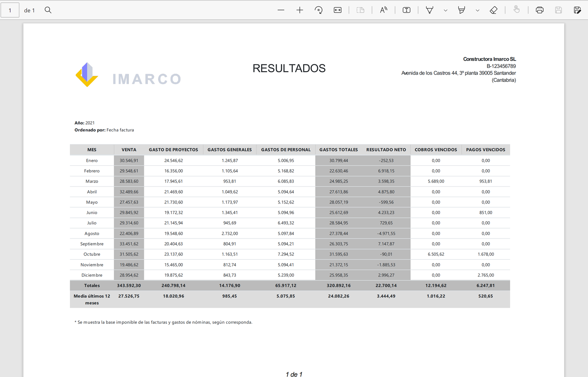The height and width of the screenshot is (377, 588).
Task: Click the 'Año: 2021' line
Action: [x=84, y=123]
